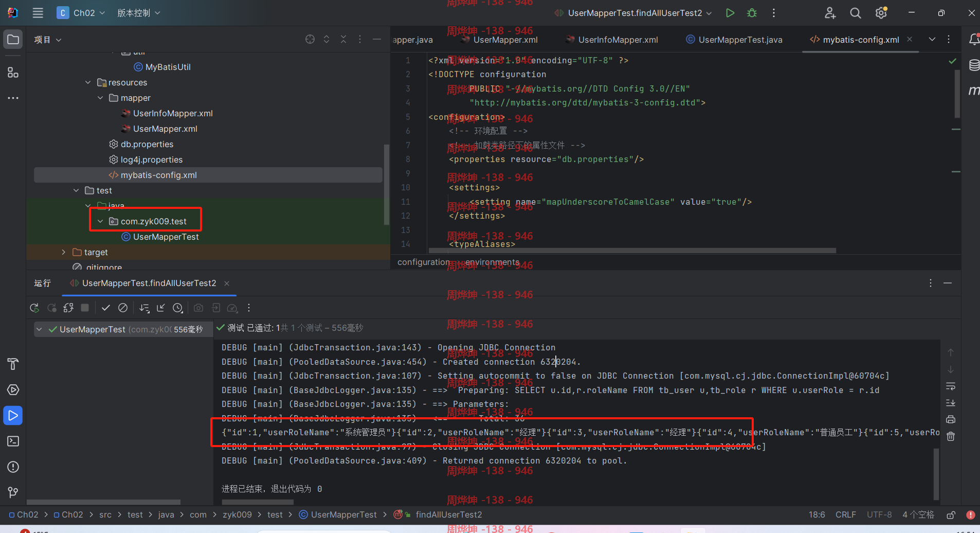
Task: Collapse com.zyk009.test package
Action: click(x=100, y=221)
